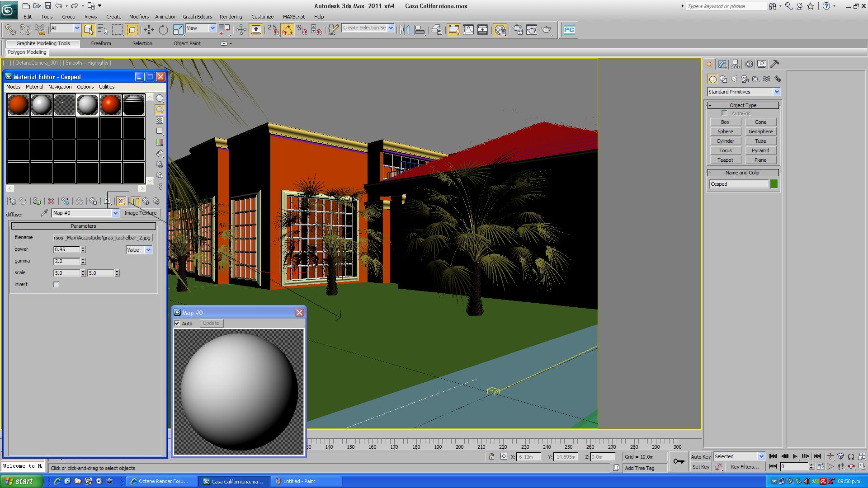Click the Mirror tool icon
This screenshot has width=868, height=488.
coord(405,30)
